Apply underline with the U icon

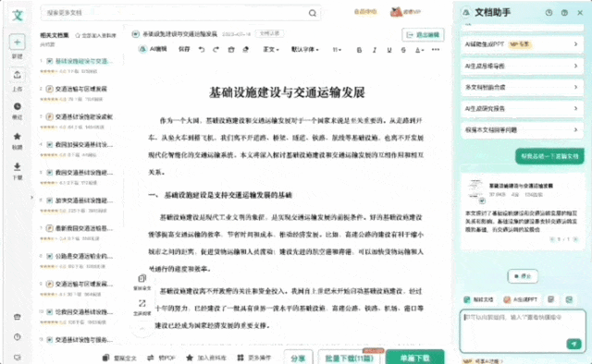(388, 50)
